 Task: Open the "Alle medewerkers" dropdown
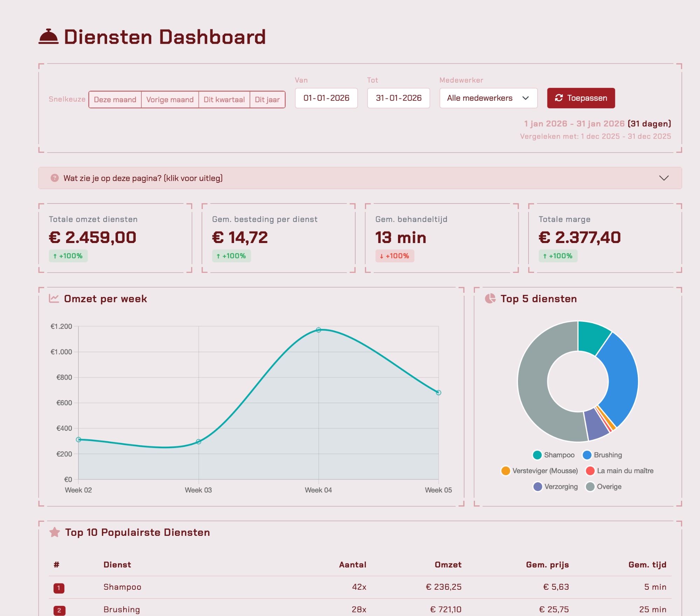pyautogui.click(x=488, y=98)
